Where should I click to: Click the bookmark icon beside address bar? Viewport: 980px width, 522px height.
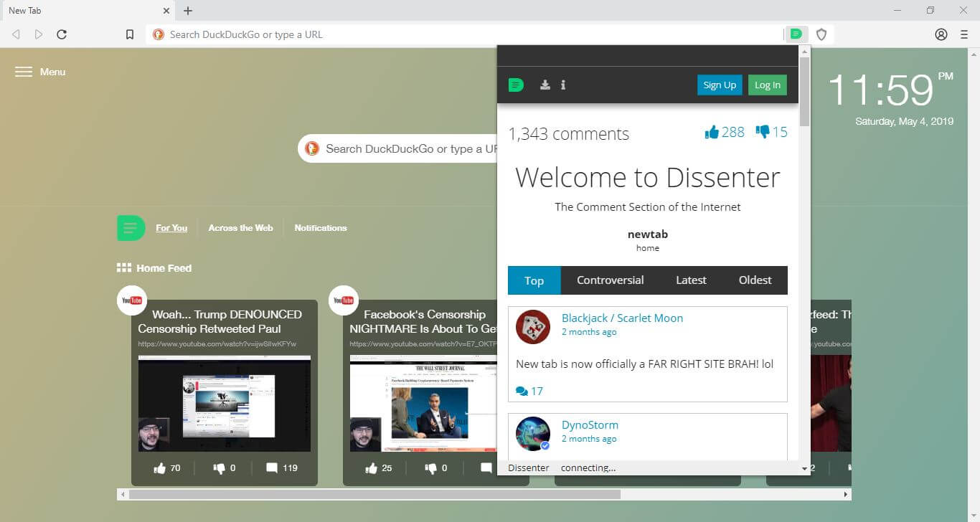point(130,34)
